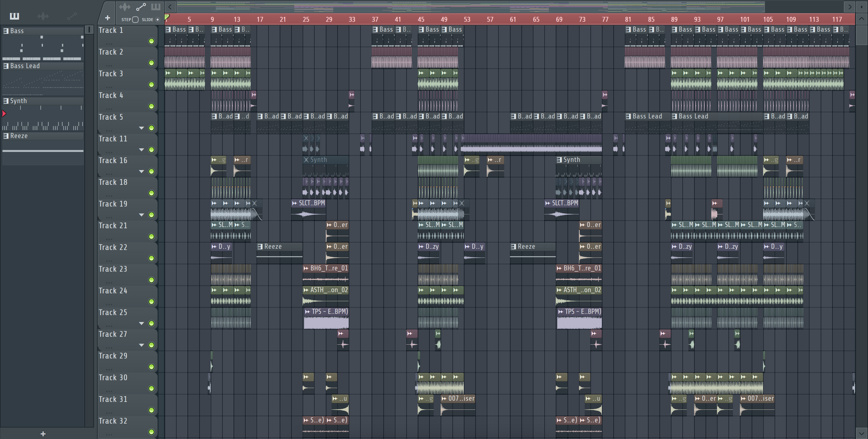
Task: Expand Track 11 group arrow
Action: click(x=142, y=150)
